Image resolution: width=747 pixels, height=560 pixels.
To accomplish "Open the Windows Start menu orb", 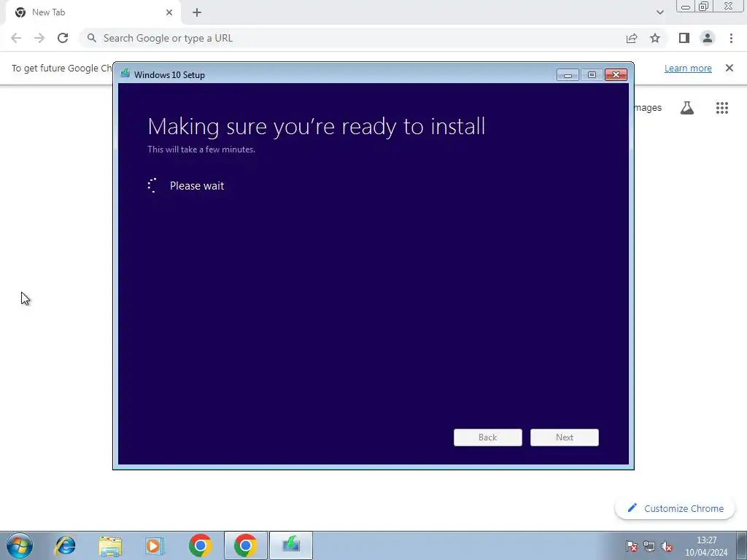I will tap(20, 545).
